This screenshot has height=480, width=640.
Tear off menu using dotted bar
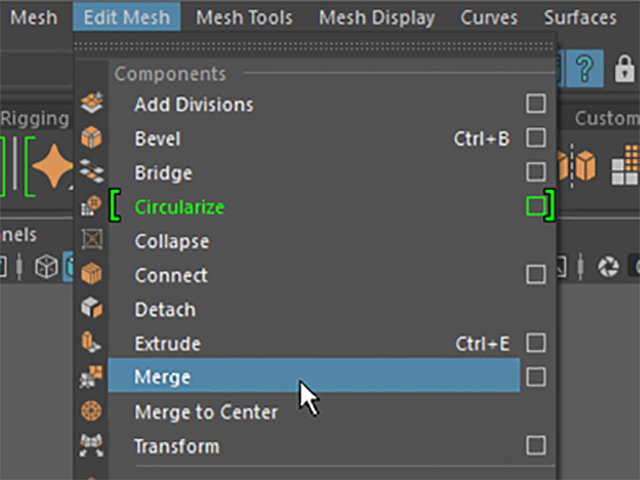(x=314, y=46)
